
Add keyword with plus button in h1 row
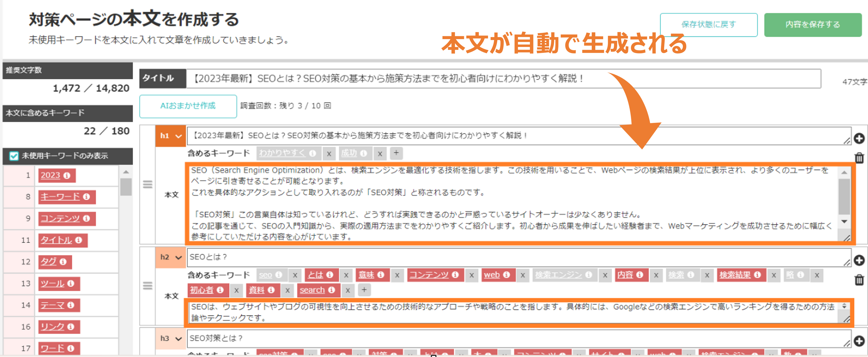click(x=396, y=153)
